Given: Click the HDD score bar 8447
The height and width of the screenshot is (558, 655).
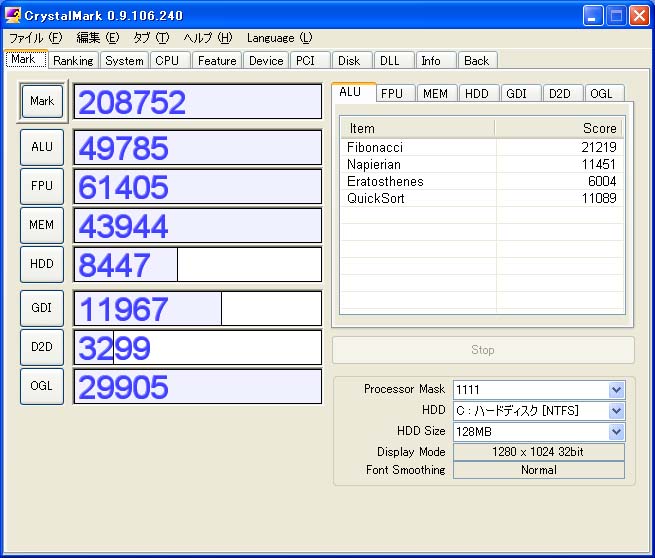Looking at the screenshot, I should [x=198, y=264].
